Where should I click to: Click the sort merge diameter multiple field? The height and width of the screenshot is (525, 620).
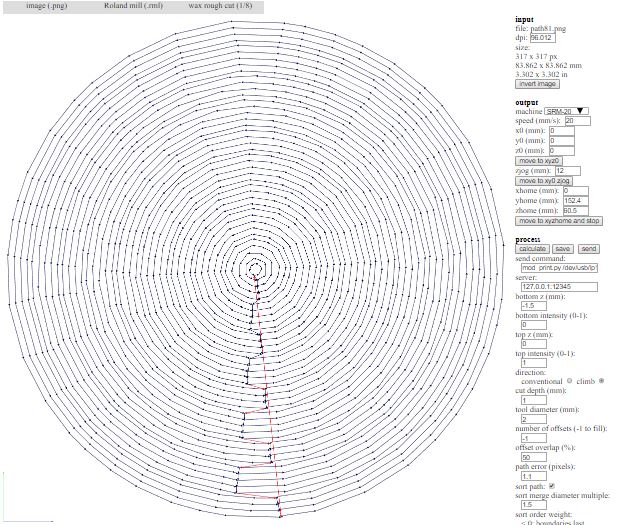(x=534, y=505)
